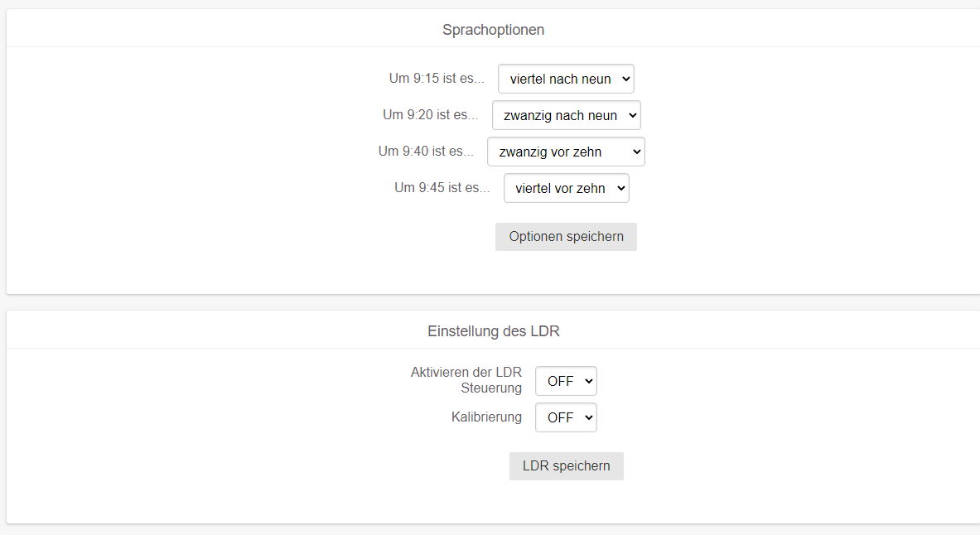Click LDR speichern to save LDR settings

click(567, 466)
